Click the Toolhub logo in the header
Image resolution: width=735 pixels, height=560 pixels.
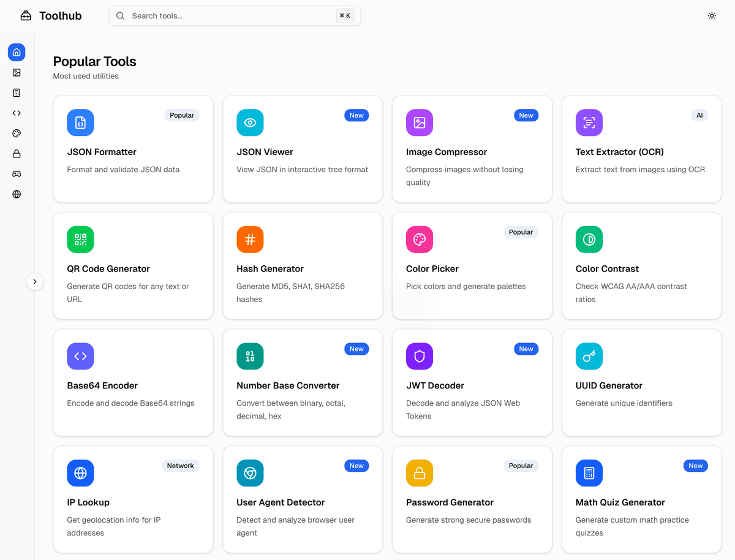tap(51, 16)
